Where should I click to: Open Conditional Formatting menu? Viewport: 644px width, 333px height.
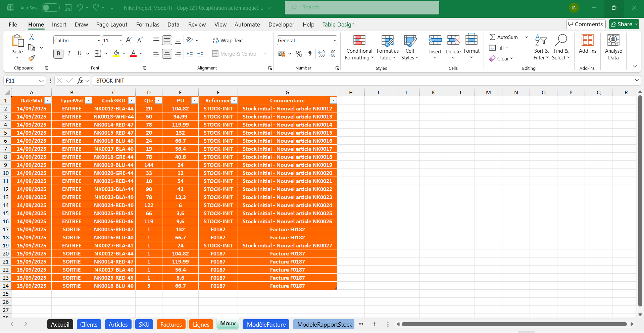pos(359,48)
